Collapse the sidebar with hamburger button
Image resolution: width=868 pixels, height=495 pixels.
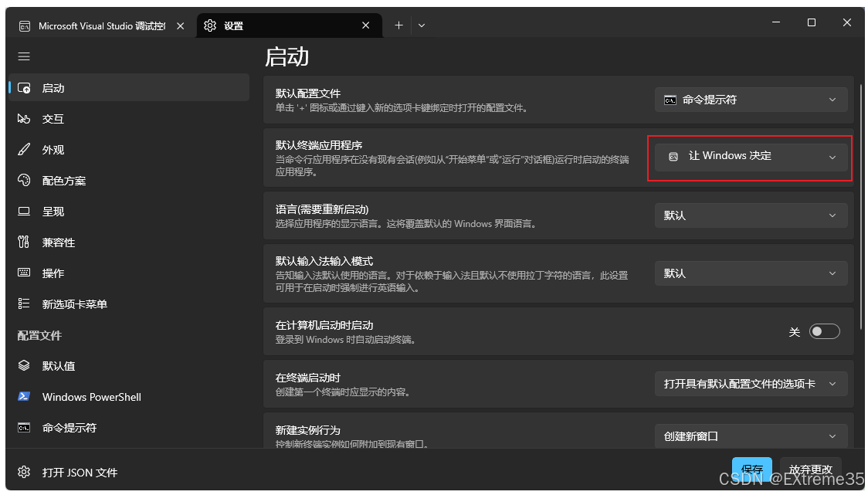[x=23, y=56]
